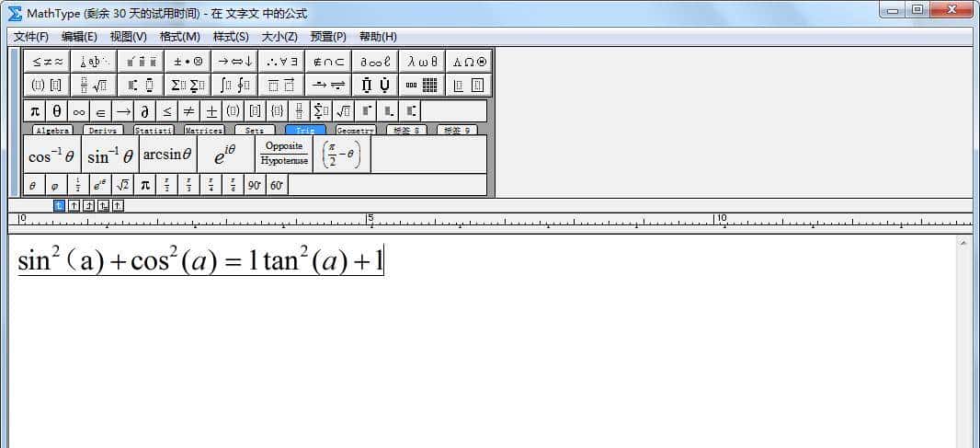The height and width of the screenshot is (448, 980).
Task: Open the relational symbols palette
Action: (48, 62)
